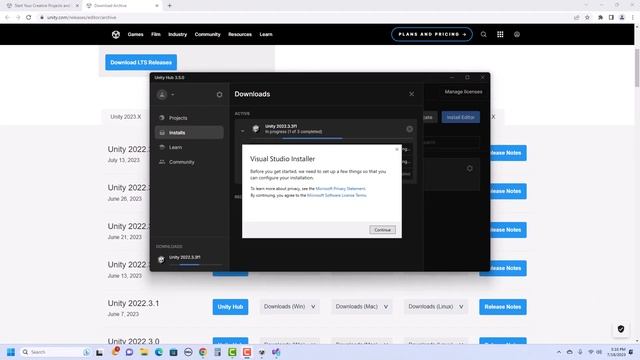Image resolution: width=640 pixels, height=360 pixels.
Task: Click the shield privacy badge on the webpage
Action: point(621,329)
